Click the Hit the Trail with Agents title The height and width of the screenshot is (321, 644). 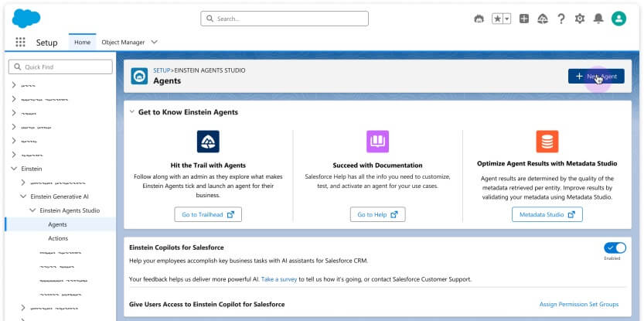208,166
